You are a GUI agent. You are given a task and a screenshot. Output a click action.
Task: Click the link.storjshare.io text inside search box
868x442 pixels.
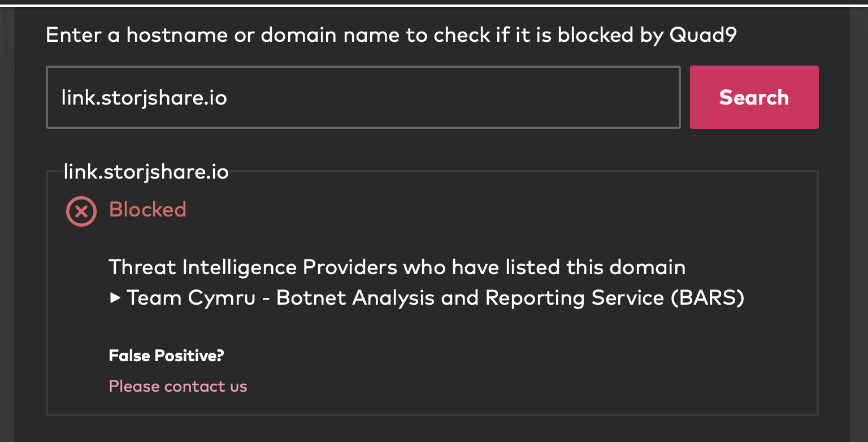click(144, 98)
